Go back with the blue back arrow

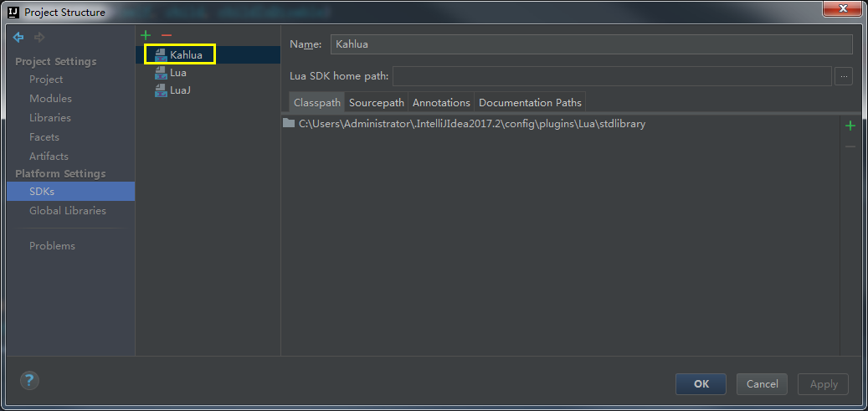[18, 38]
